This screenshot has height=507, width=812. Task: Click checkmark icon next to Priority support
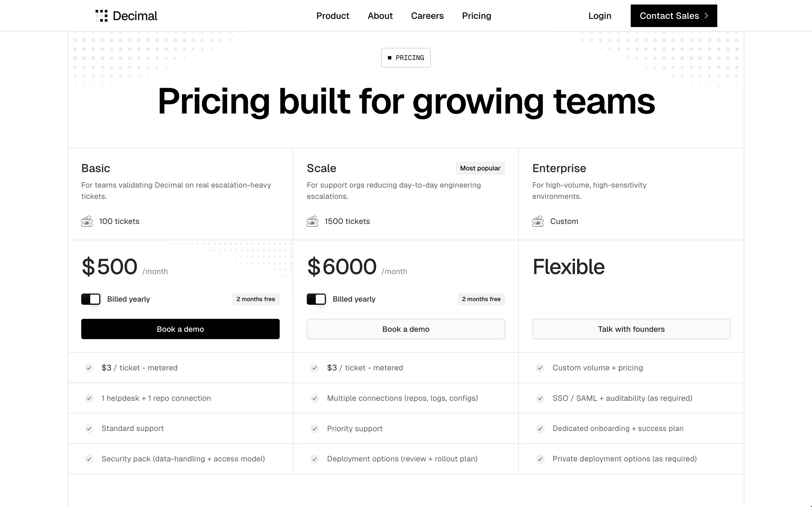point(314,428)
